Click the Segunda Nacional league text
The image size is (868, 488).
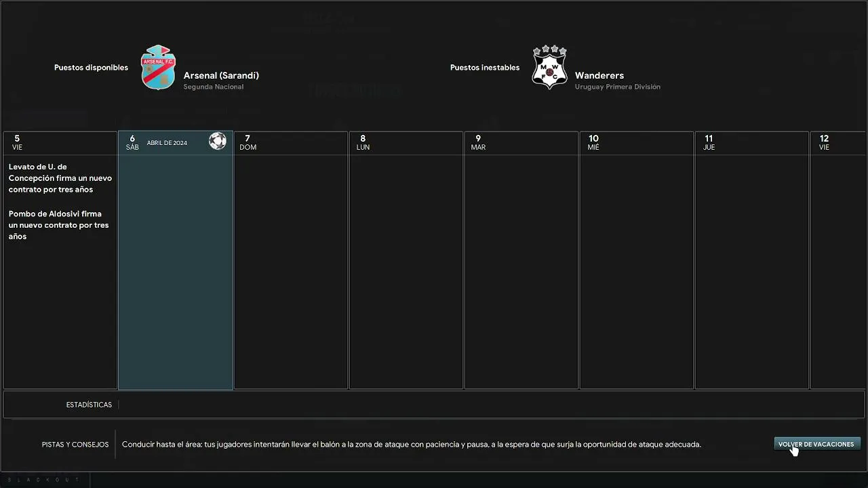(214, 87)
